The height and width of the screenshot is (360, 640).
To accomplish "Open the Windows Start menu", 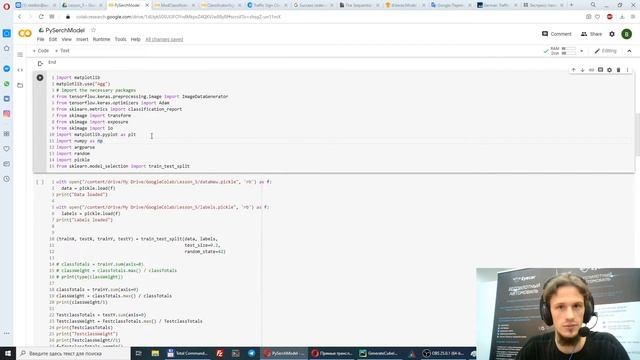I will (x=8, y=353).
